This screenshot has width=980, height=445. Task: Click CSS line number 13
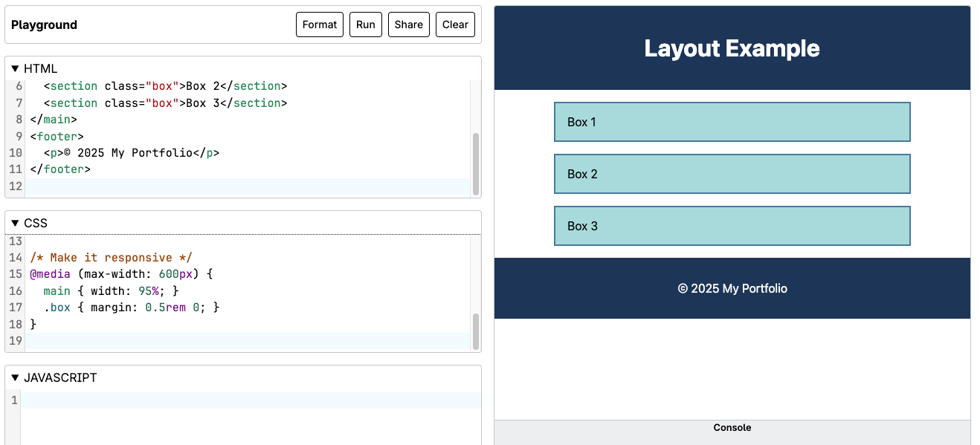click(x=16, y=241)
